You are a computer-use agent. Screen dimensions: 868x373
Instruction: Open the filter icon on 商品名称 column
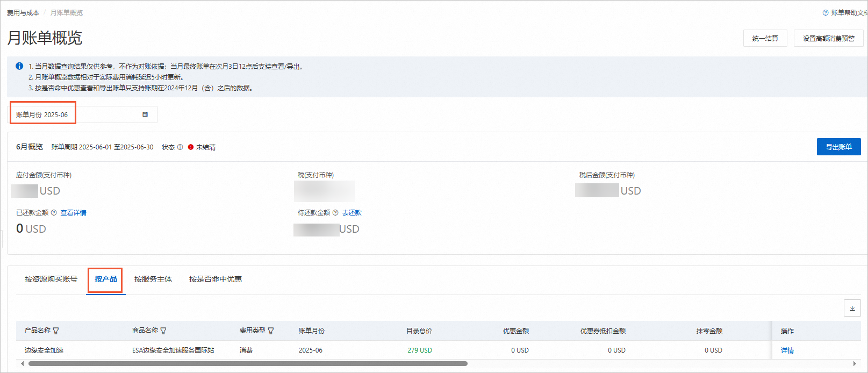pos(163,331)
